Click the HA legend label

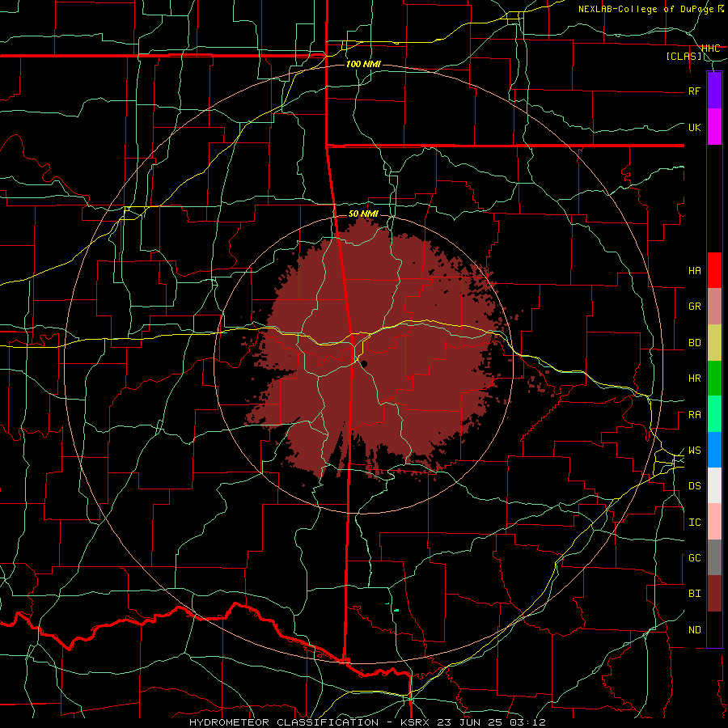(x=695, y=271)
